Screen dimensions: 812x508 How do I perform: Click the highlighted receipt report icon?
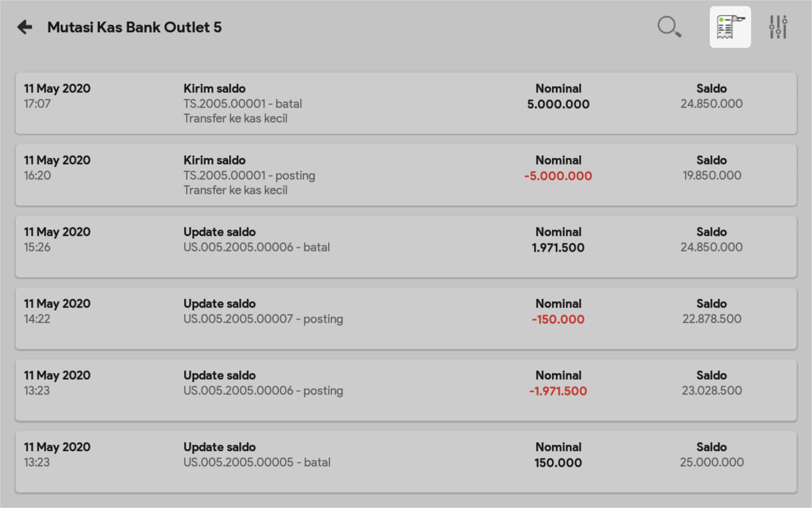pyautogui.click(x=730, y=27)
